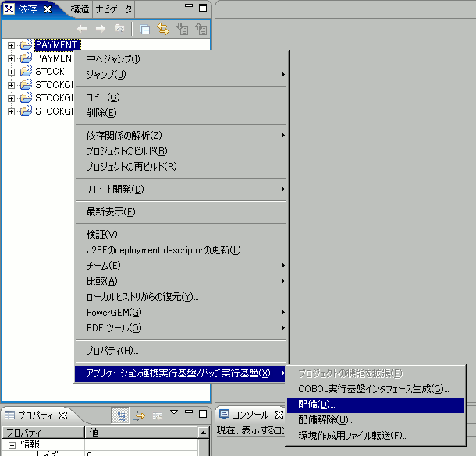
Task: Click プロパティ(H)... in context menu
Action: pyautogui.click(x=112, y=351)
